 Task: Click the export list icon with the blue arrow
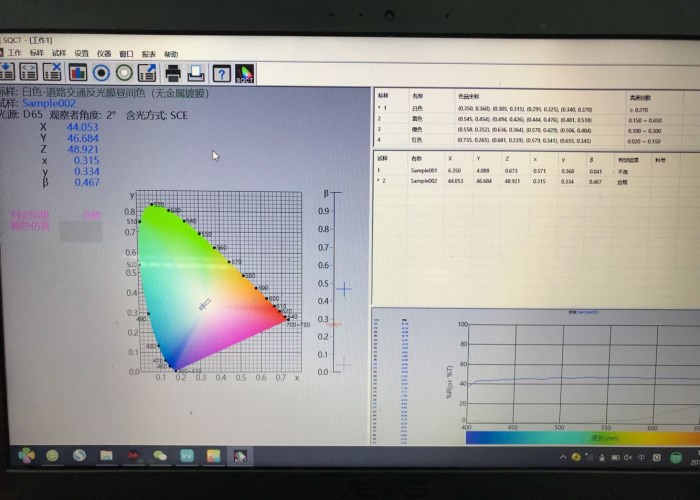point(147,73)
